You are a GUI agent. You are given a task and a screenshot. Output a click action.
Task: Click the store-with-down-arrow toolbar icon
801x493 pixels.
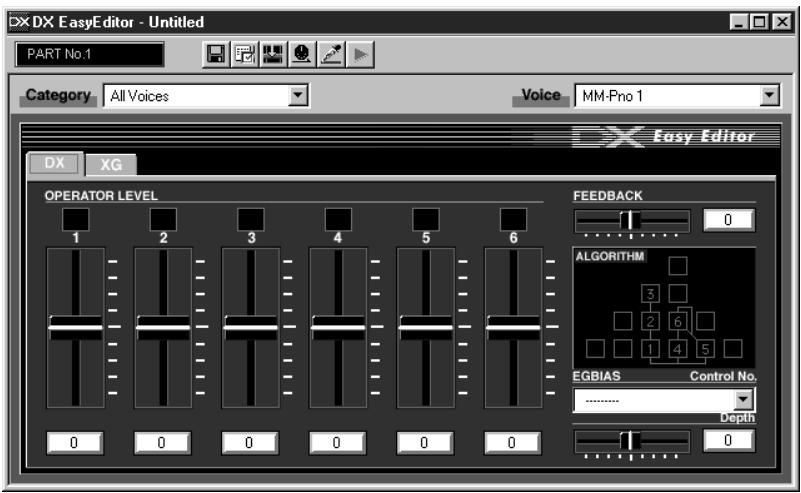pos(273,54)
